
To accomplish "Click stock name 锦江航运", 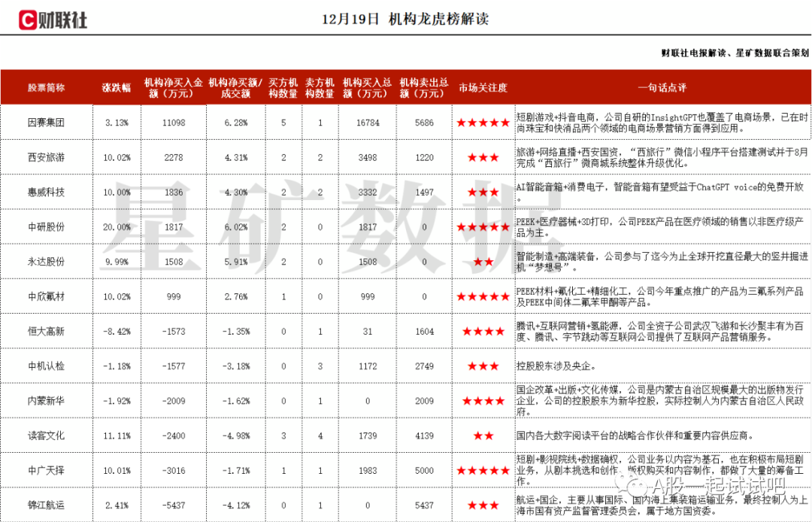I will tap(46, 505).
